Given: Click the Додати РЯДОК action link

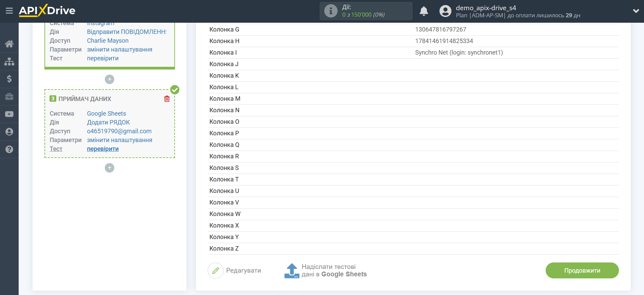Looking at the screenshot, I should click(x=109, y=122).
